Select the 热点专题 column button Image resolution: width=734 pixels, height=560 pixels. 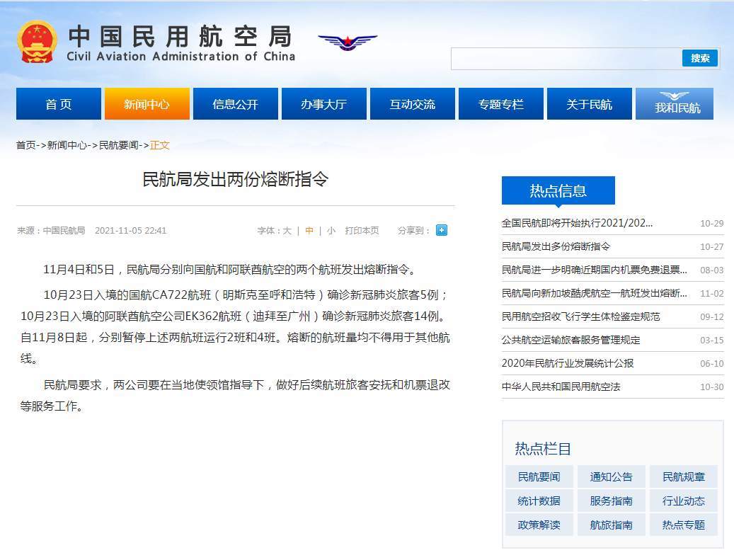[x=683, y=525]
